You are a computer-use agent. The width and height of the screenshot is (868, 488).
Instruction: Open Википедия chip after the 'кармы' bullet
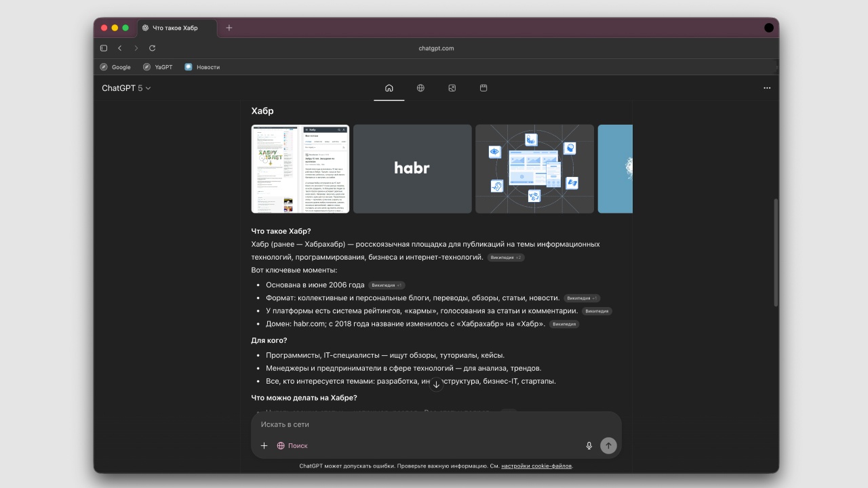(597, 311)
